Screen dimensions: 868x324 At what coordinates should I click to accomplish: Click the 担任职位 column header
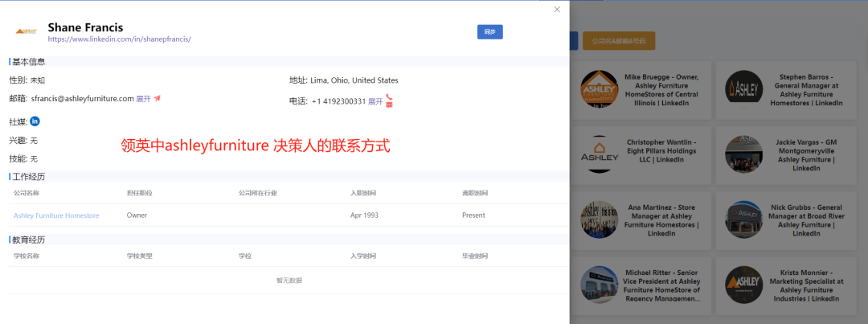tap(140, 193)
